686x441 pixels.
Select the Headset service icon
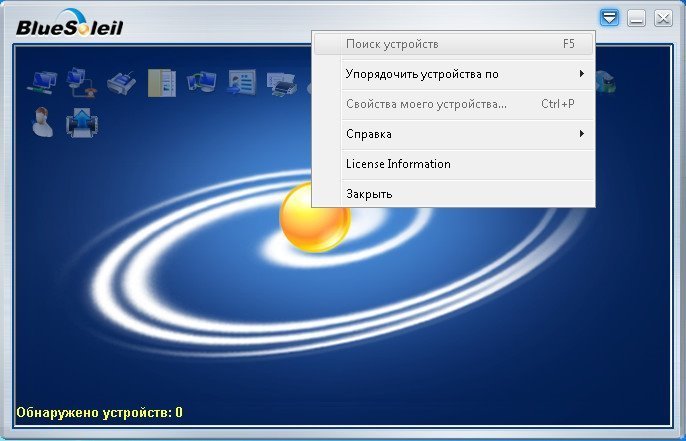pyautogui.click(x=43, y=122)
